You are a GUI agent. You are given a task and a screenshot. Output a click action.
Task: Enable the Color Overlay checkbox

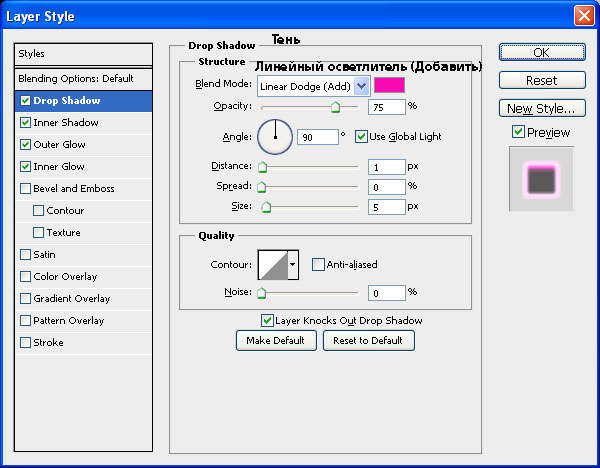26,277
